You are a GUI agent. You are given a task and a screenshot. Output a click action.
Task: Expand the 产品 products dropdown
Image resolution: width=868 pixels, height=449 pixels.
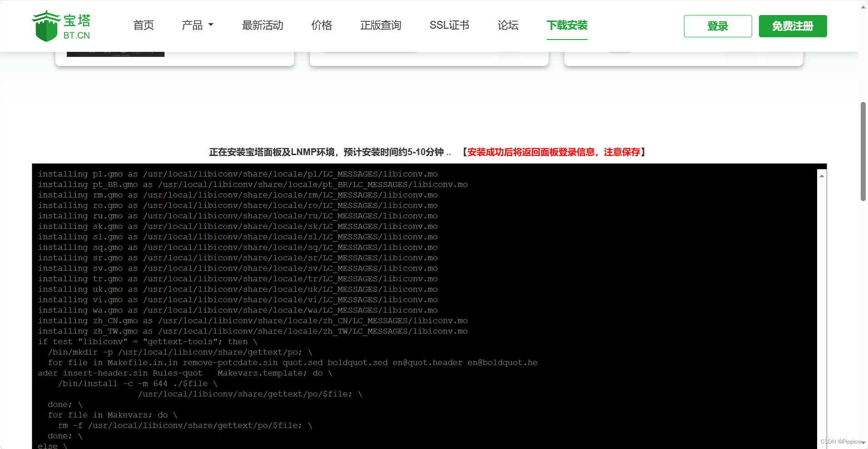pyautogui.click(x=198, y=25)
